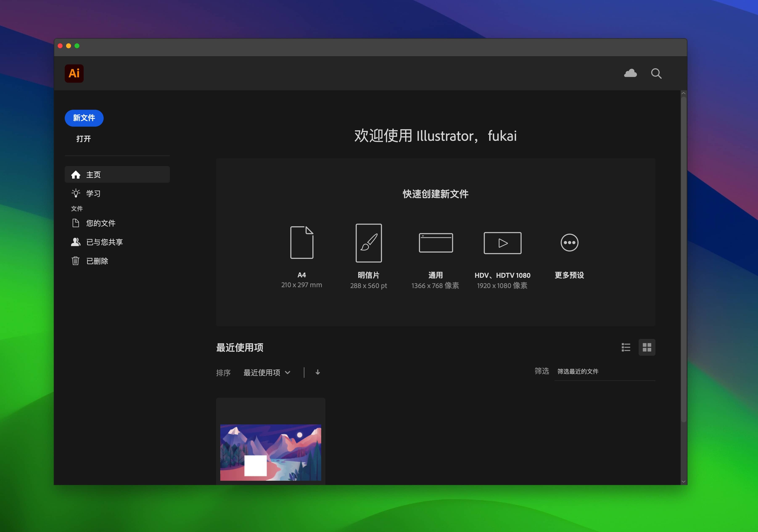Click the 明信片 preset label
The width and height of the screenshot is (758, 532).
click(x=368, y=275)
